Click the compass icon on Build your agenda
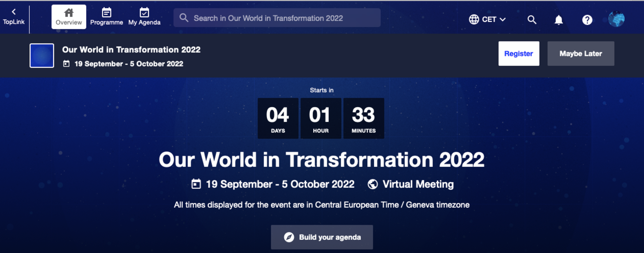Viewport: 644px width, 253px height. [289, 237]
